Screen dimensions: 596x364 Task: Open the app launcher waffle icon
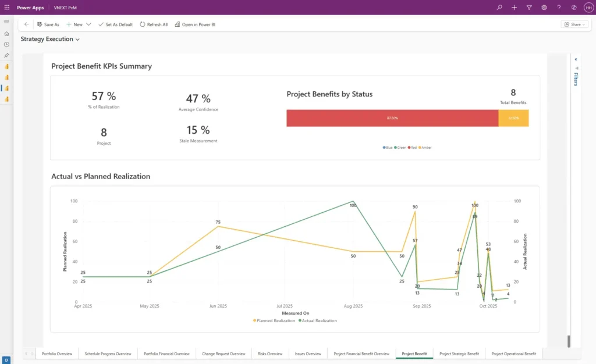click(7, 8)
